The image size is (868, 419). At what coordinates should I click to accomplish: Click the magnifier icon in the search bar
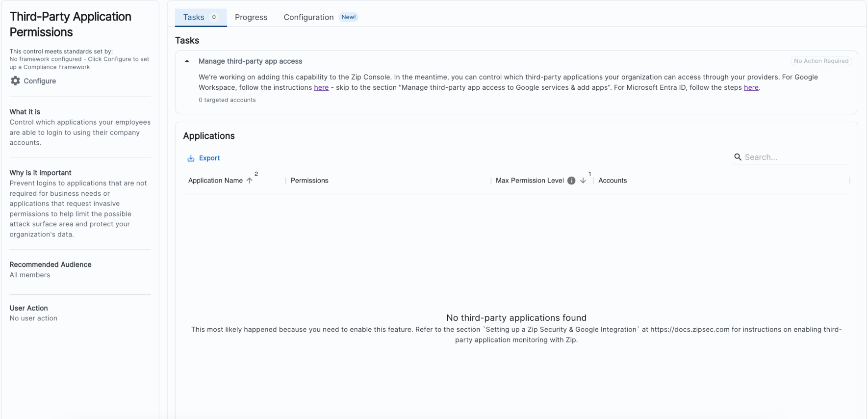pyautogui.click(x=738, y=157)
